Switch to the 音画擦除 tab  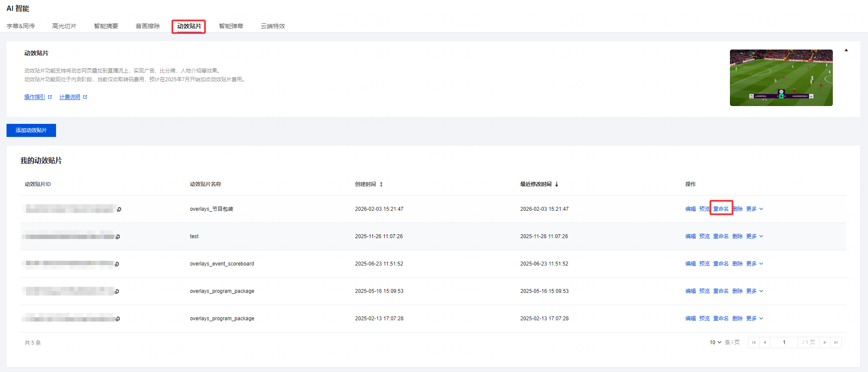[x=148, y=26]
